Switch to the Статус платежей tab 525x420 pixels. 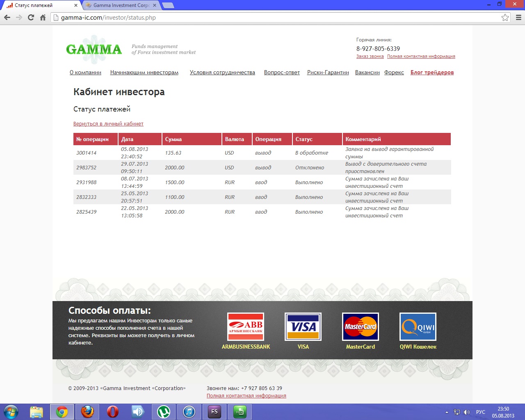[x=41, y=5]
